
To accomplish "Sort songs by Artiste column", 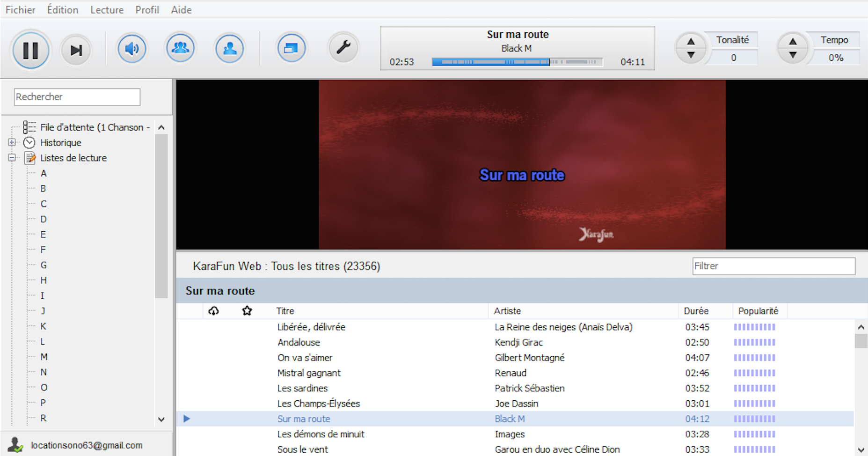I will (x=507, y=311).
